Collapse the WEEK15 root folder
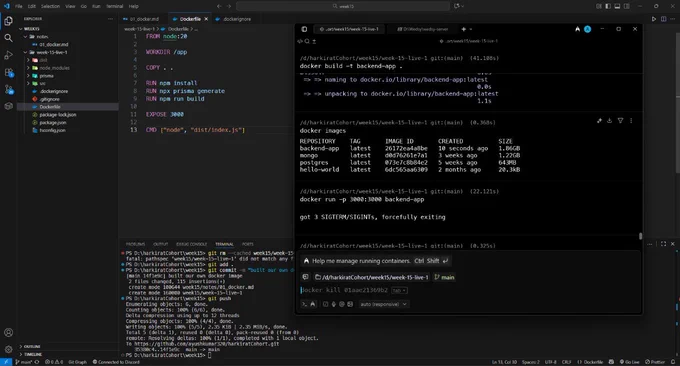Screen dimensions: 680x366 (32, 29)
